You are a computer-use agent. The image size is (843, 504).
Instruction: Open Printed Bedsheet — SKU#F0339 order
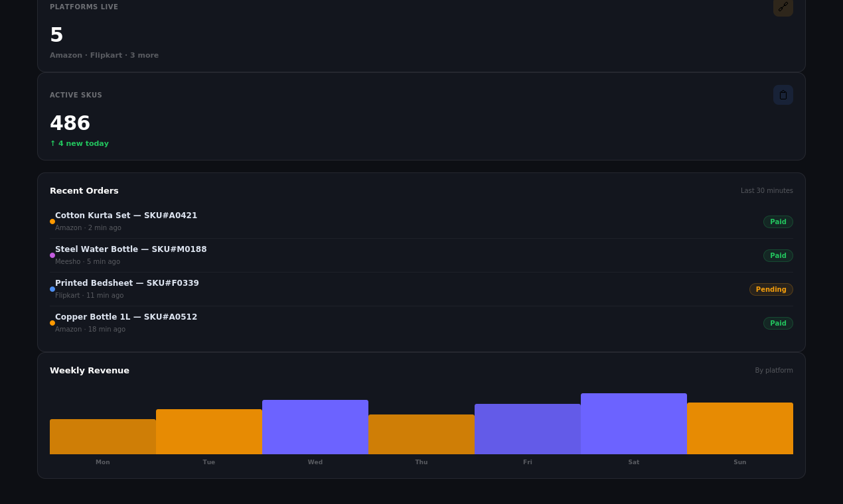tap(421, 289)
